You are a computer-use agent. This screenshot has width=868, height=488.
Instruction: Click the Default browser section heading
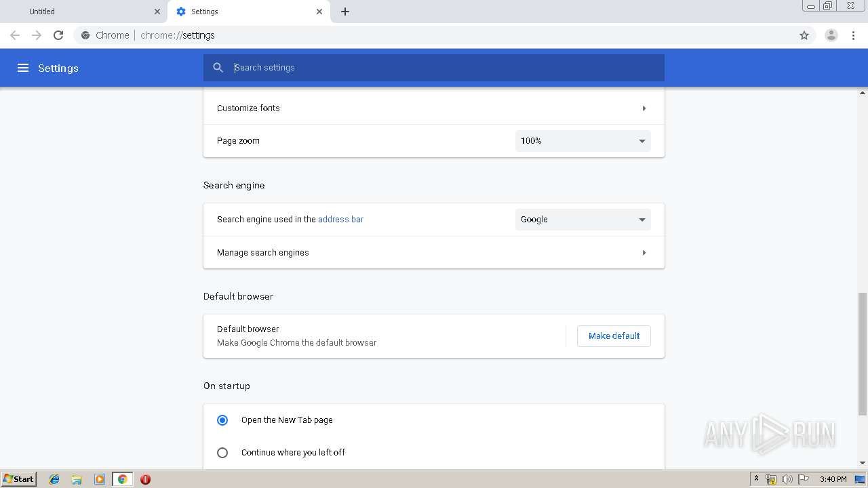coord(238,296)
